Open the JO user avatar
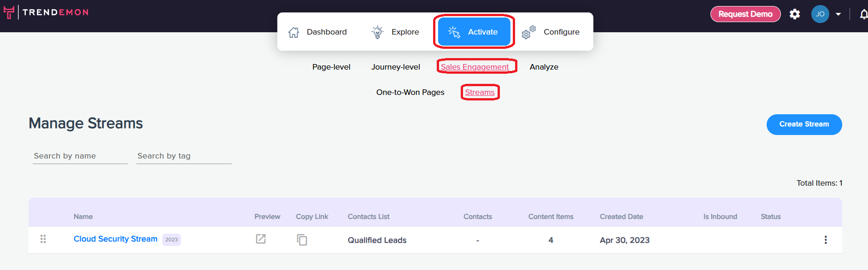The height and width of the screenshot is (270, 868). pos(820,14)
